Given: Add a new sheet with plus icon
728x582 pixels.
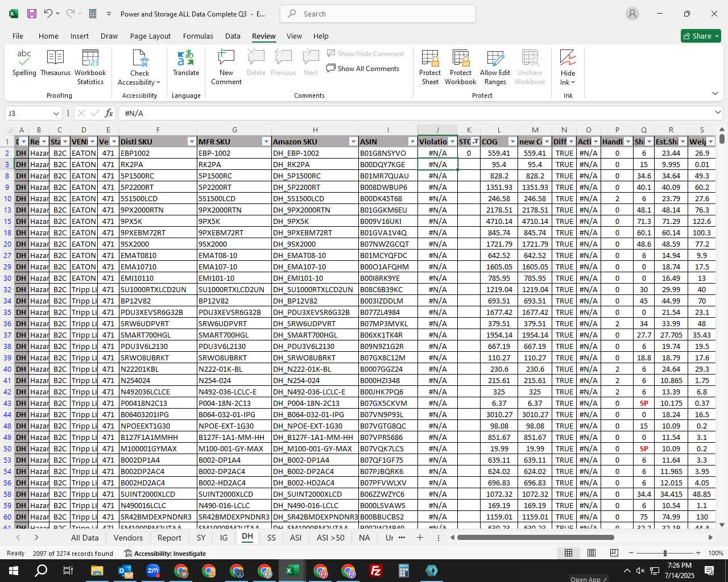Looking at the screenshot, I should click(x=420, y=538).
